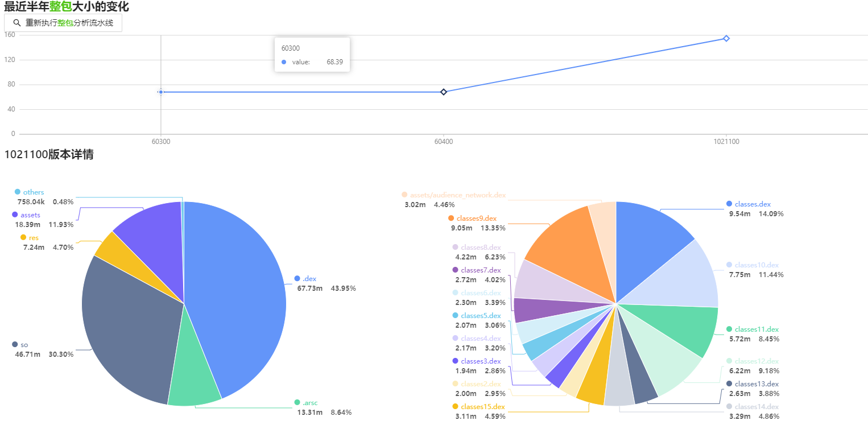The height and width of the screenshot is (437, 868).
Task: Click the assets/audience_network.dex label text
Action: click(x=458, y=195)
